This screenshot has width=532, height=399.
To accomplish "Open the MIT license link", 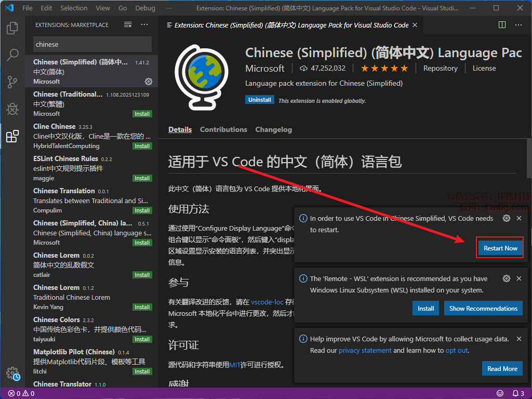I will click(234, 365).
